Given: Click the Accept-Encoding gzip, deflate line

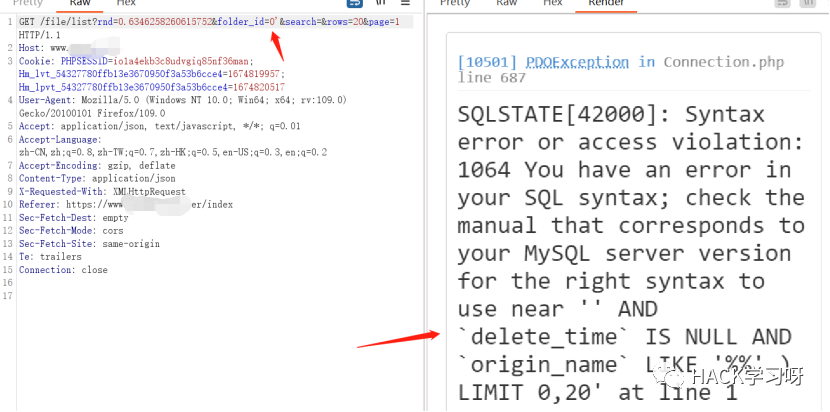Looking at the screenshot, I should pos(97,165).
